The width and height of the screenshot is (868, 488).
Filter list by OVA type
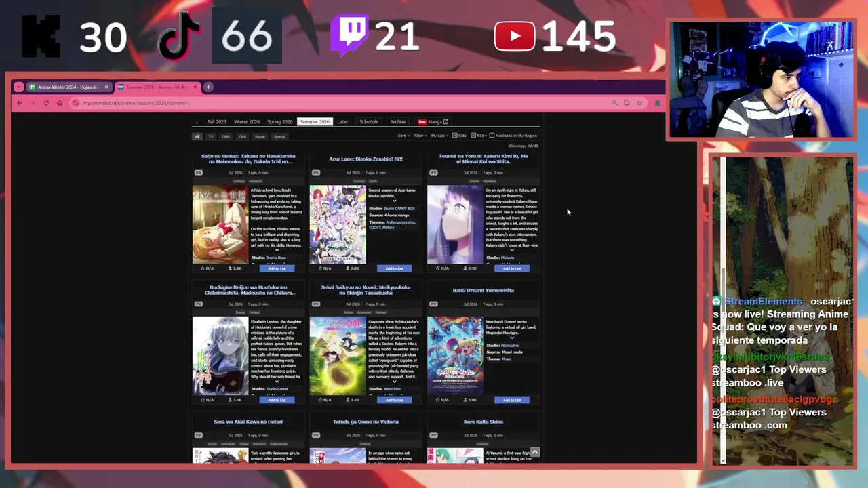[242, 136]
